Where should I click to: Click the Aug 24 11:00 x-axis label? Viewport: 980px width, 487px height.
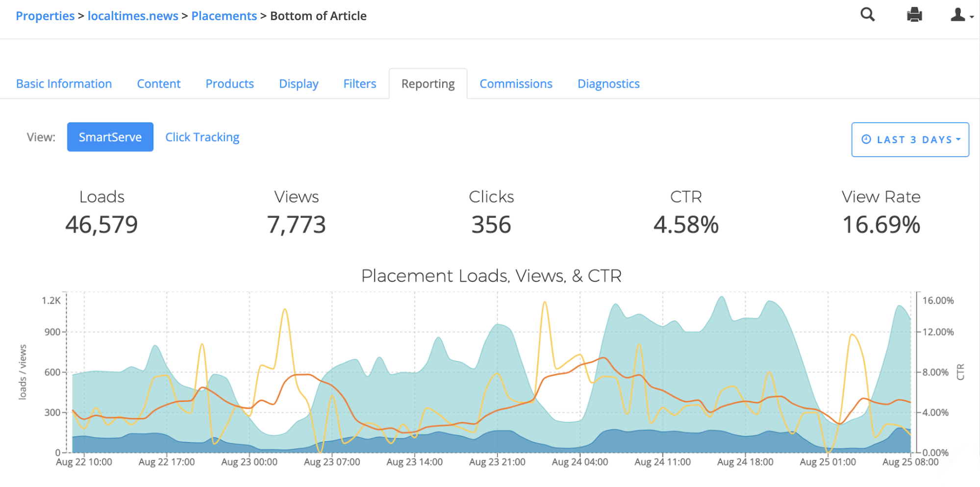662,462
